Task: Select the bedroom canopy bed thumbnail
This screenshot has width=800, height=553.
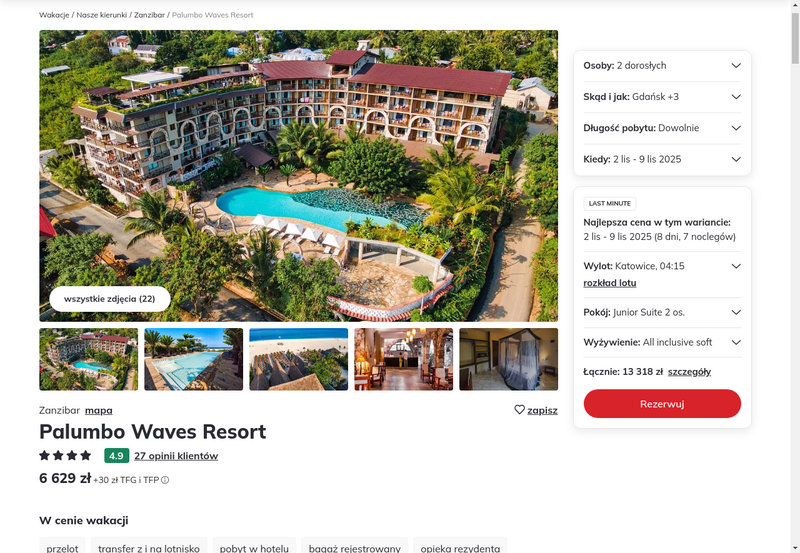Action: [x=509, y=359]
